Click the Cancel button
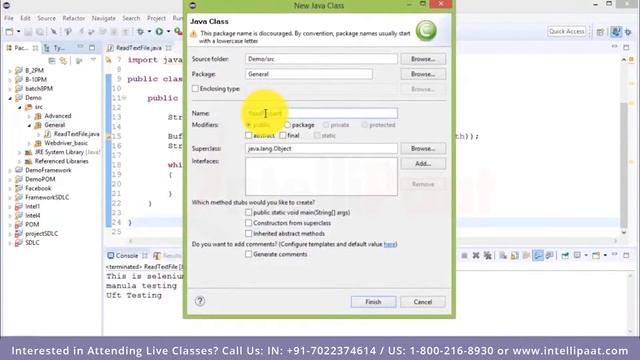Viewport: 640px width, 360px height. (x=423, y=302)
